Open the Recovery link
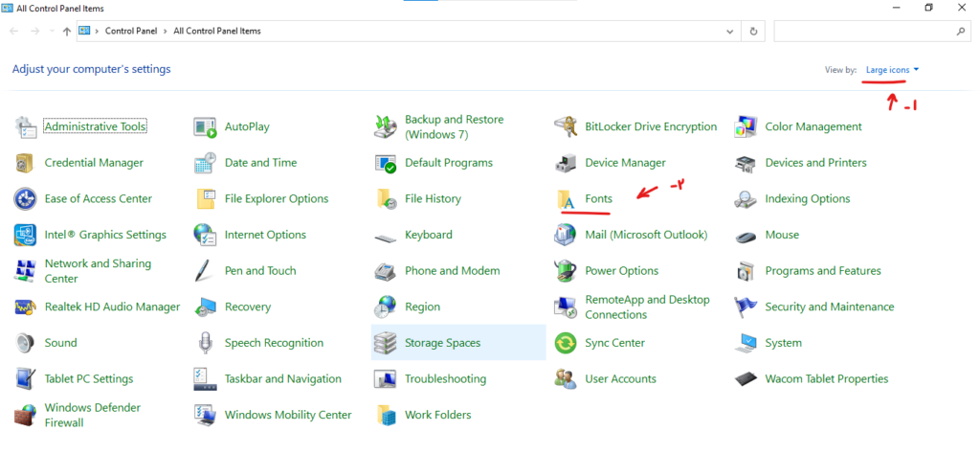This screenshot has height=454, width=980. click(248, 307)
